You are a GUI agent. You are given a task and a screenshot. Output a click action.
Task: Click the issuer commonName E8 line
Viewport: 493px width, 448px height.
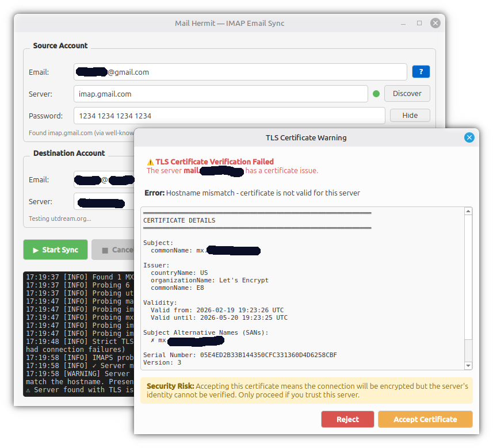point(177,288)
